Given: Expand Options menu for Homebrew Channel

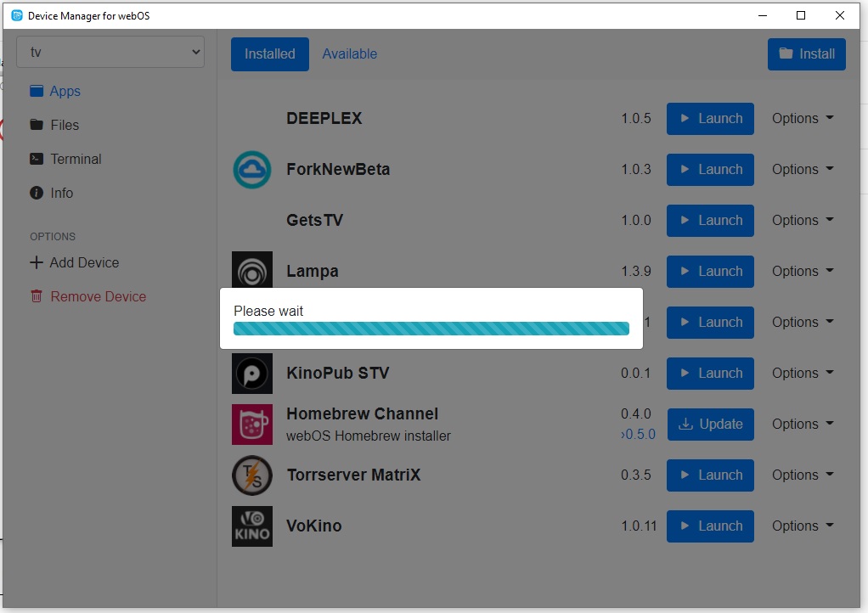Looking at the screenshot, I should pos(802,425).
